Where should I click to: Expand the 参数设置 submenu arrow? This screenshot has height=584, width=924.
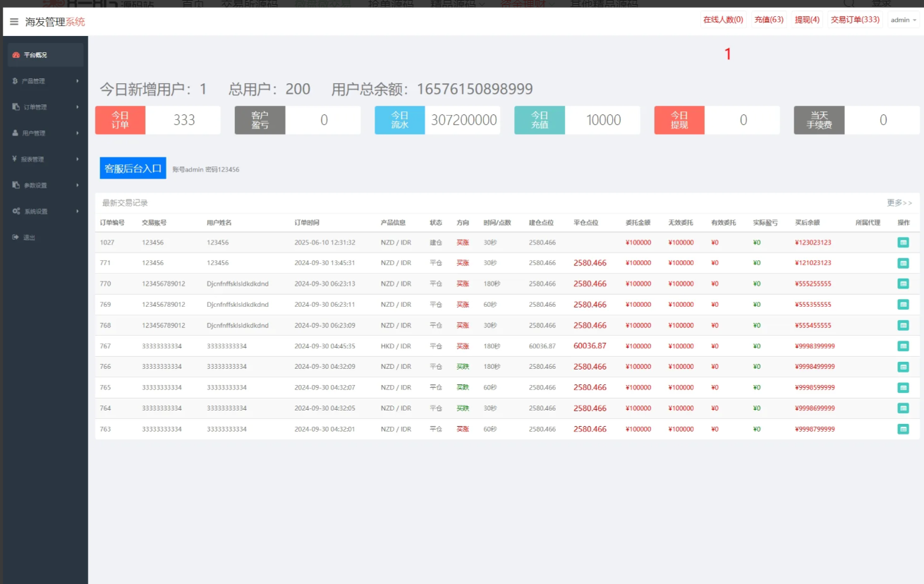pos(77,185)
